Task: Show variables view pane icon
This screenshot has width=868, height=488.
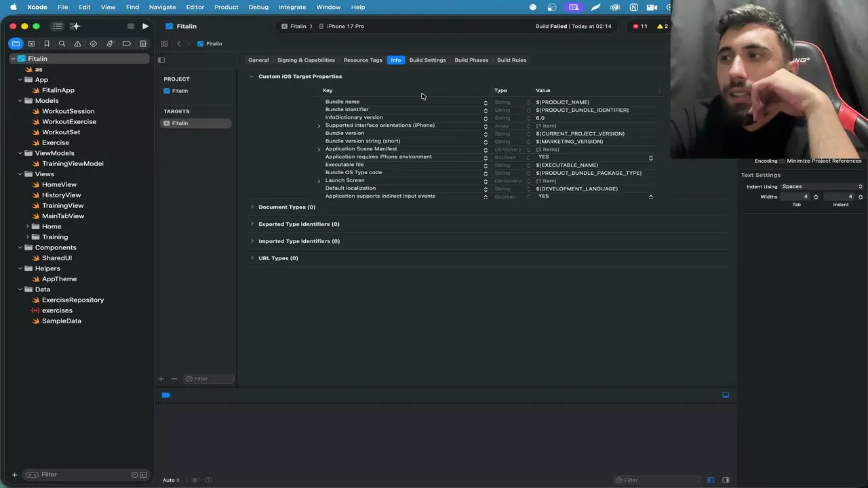Action: [x=711, y=481]
